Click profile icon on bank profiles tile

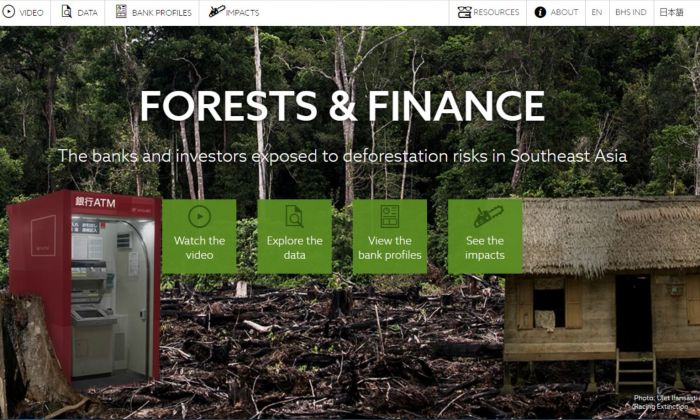[x=390, y=216]
